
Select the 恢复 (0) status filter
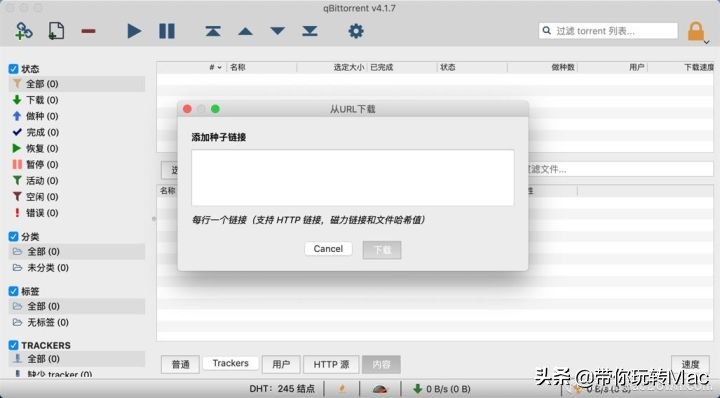tap(77, 148)
